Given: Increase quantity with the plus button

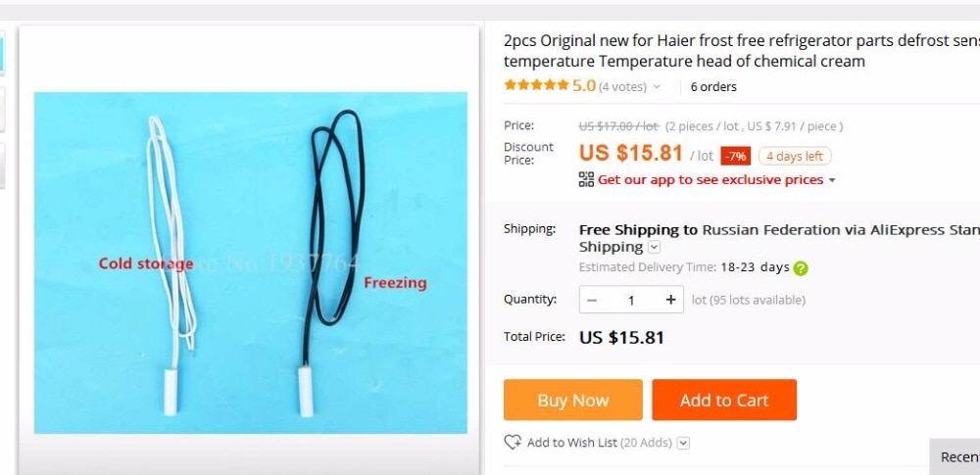Looking at the screenshot, I should pos(670,300).
